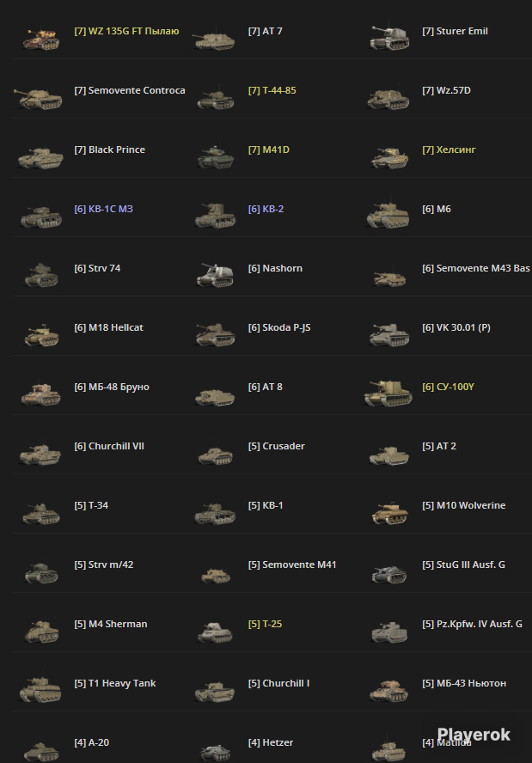Select the AT 7 tank image
The width and height of the screenshot is (532, 763).
(214, 40)
